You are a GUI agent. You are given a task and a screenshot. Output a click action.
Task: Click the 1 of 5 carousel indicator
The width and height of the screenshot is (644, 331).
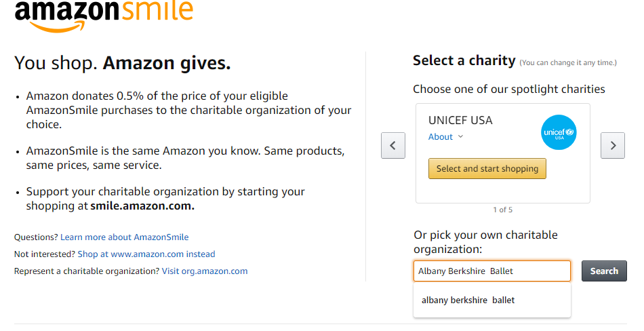(502, 210)
